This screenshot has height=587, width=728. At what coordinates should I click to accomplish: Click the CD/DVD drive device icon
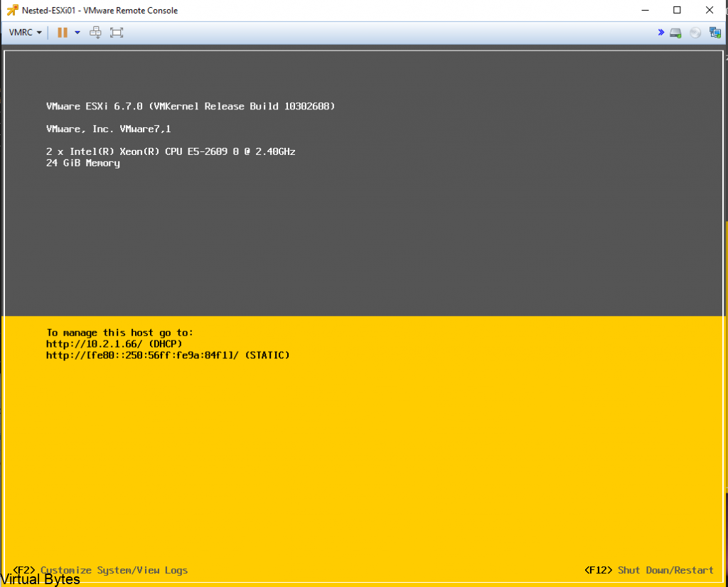[x=695, y=33]
